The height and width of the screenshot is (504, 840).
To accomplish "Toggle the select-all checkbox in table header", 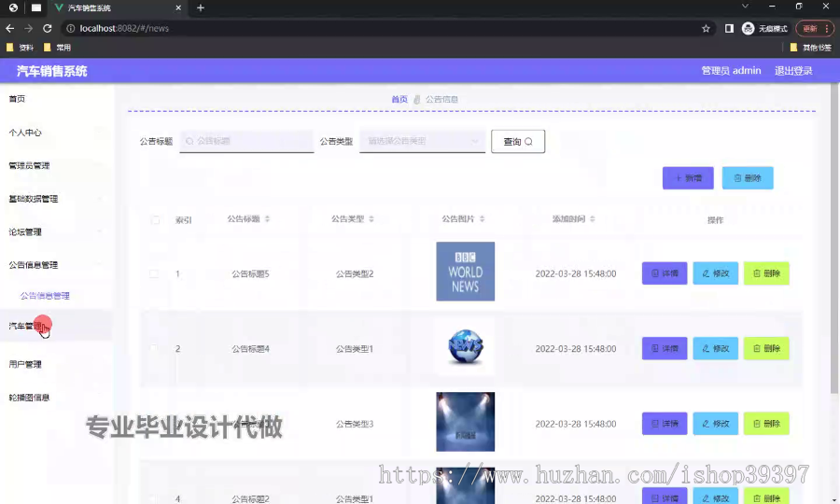I will [155, 220].
